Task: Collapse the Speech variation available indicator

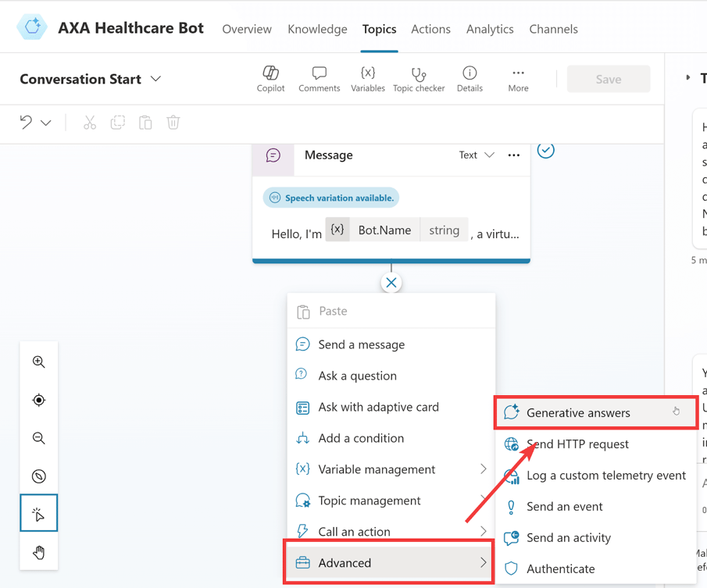Action: click(330, 198)
